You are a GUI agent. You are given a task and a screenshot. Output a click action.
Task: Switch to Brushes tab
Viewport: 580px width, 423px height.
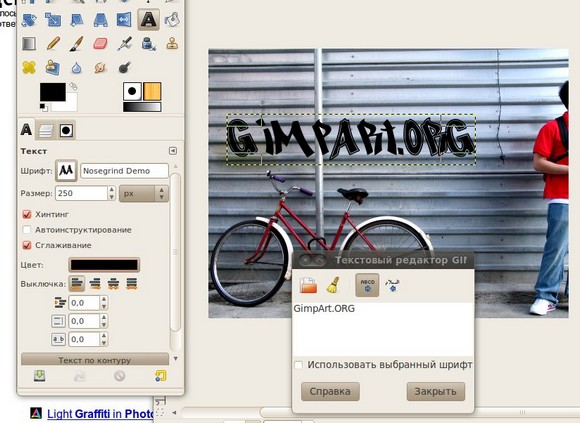click(67, 131)
